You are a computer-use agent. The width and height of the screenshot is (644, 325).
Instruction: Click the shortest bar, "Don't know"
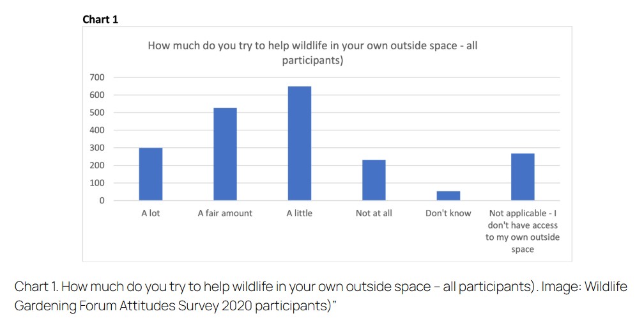tap(448, 196)
